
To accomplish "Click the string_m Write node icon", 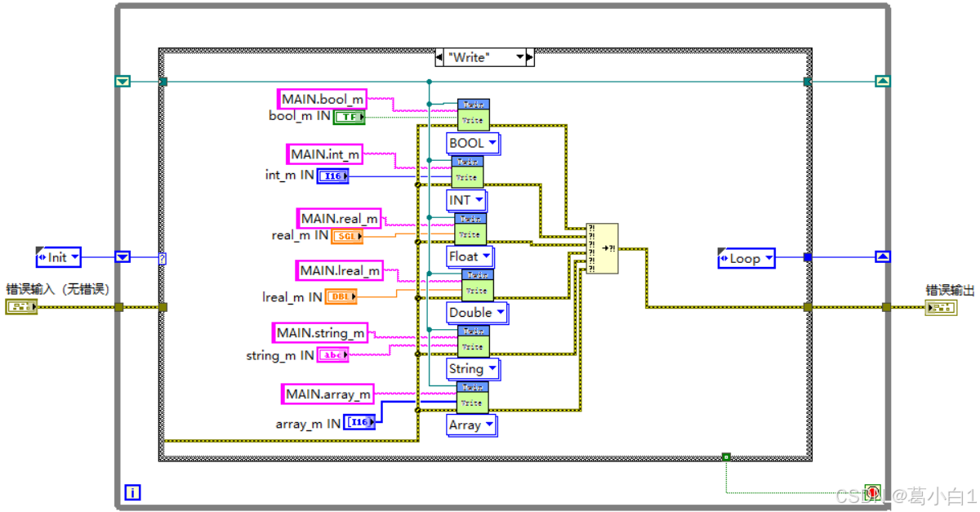I will point(471,340).
